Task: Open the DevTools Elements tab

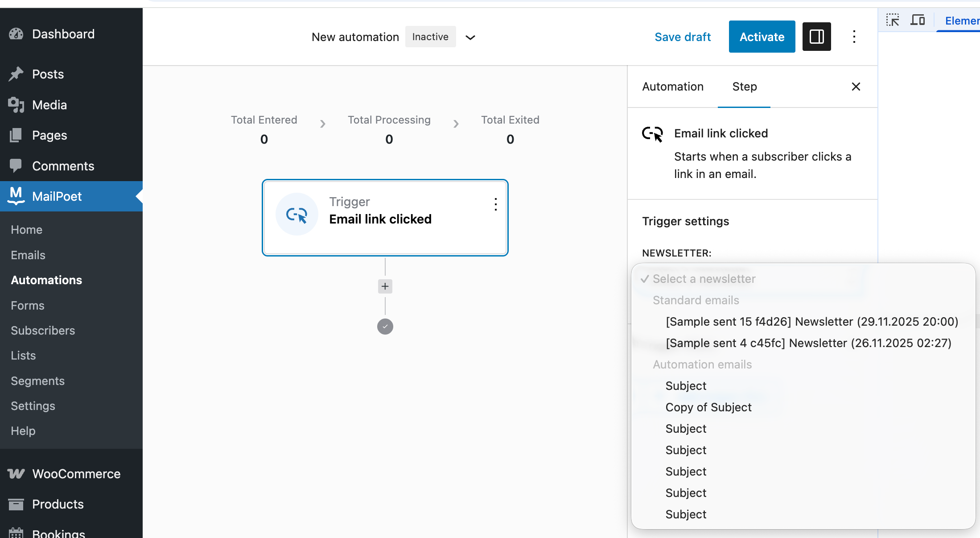Action: (962, 21)
